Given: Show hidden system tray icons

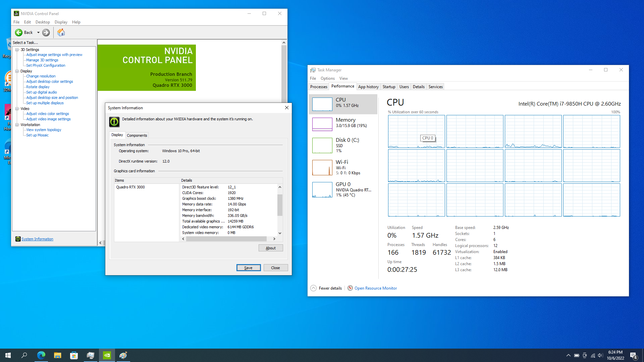Looking at the screenshot, I should pyautogui.click(x=568, y=355).
